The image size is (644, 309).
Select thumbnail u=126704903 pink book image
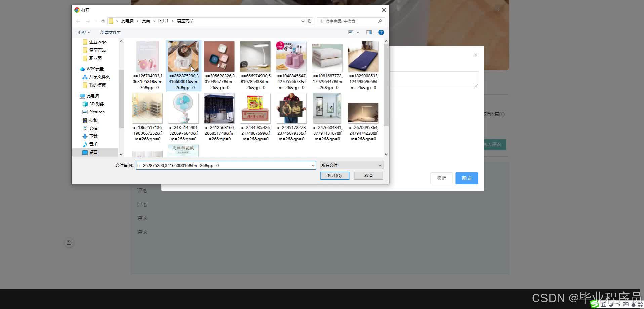tap(147, 57)
